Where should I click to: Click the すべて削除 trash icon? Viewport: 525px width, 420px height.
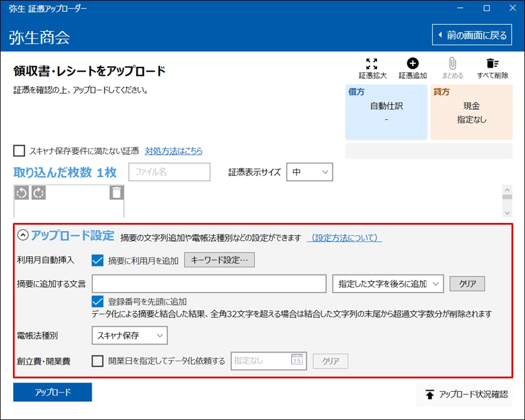coord(492,64)
